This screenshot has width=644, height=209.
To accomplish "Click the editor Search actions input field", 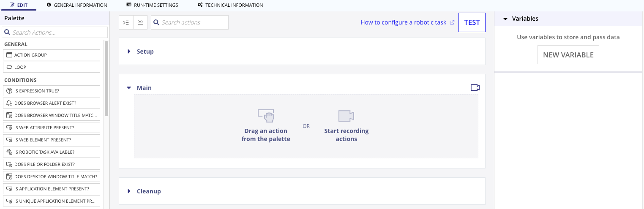I will pyautogui.click(x=189, y=23).
